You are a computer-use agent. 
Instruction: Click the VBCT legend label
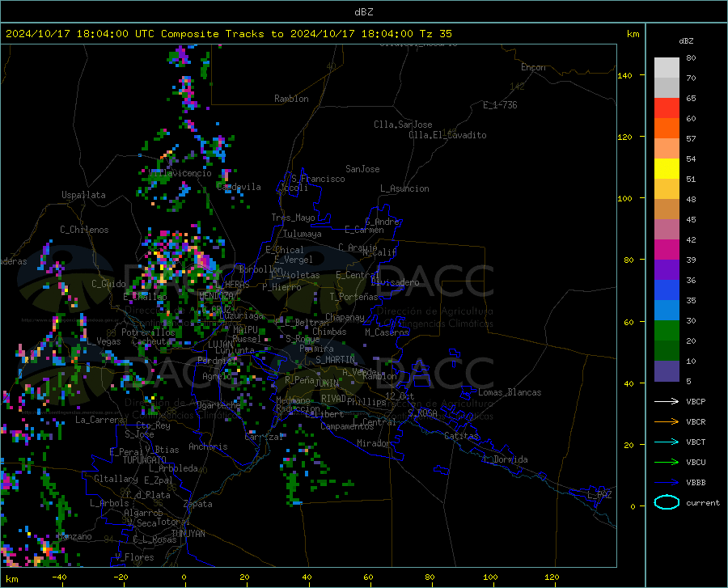click(x=696, y=442)
